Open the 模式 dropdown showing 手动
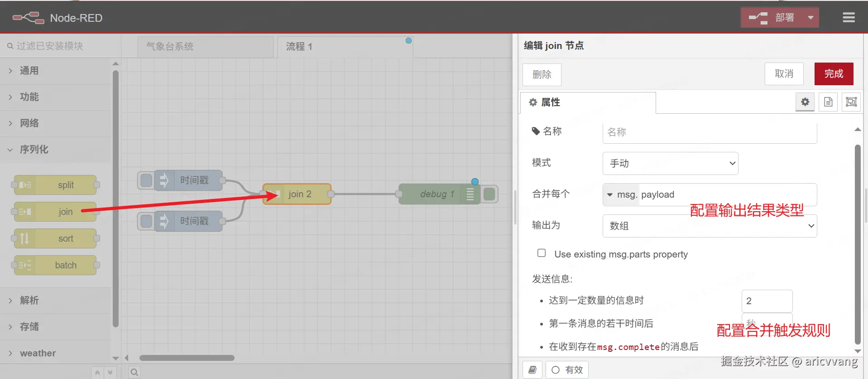The image size is (868, 379). (670, 163)
